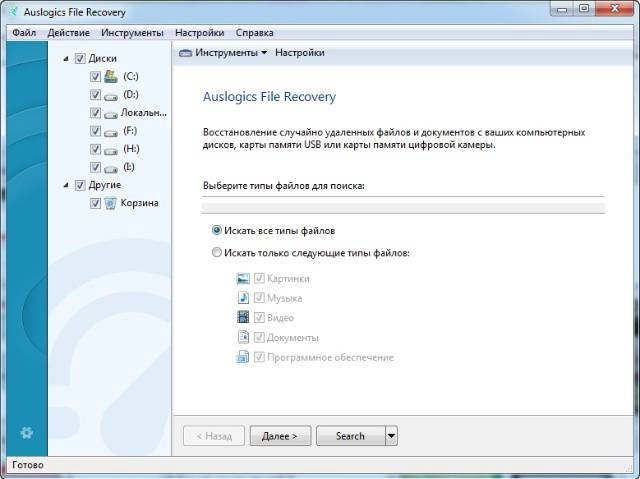Click the Auslogics app logo in title bar
This screenshot has height=479, width=640.
(13, 11)
